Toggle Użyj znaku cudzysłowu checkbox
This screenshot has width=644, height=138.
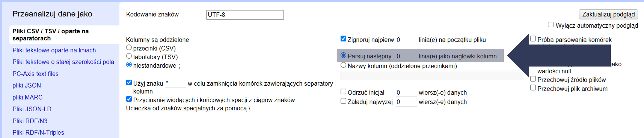point(129,83)
